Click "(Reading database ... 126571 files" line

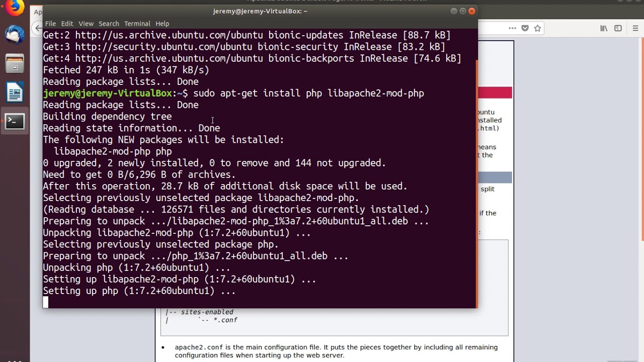point(236,209)
